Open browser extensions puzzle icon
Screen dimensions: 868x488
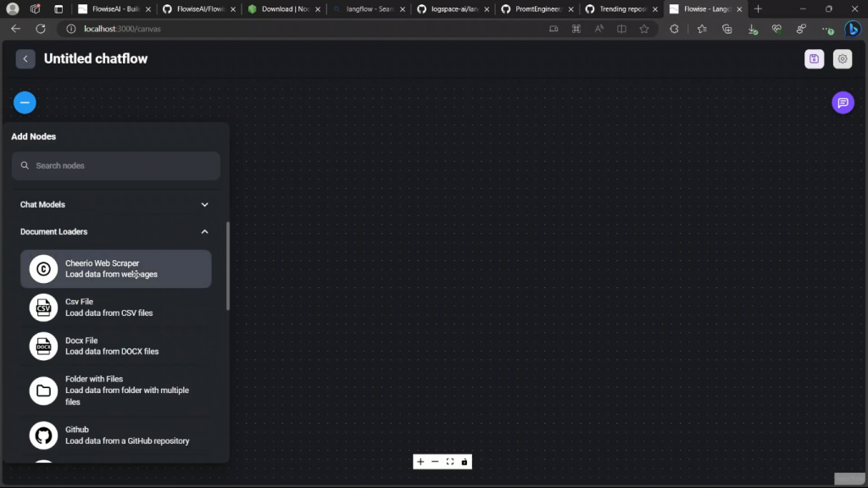click(x=674, y=29)
